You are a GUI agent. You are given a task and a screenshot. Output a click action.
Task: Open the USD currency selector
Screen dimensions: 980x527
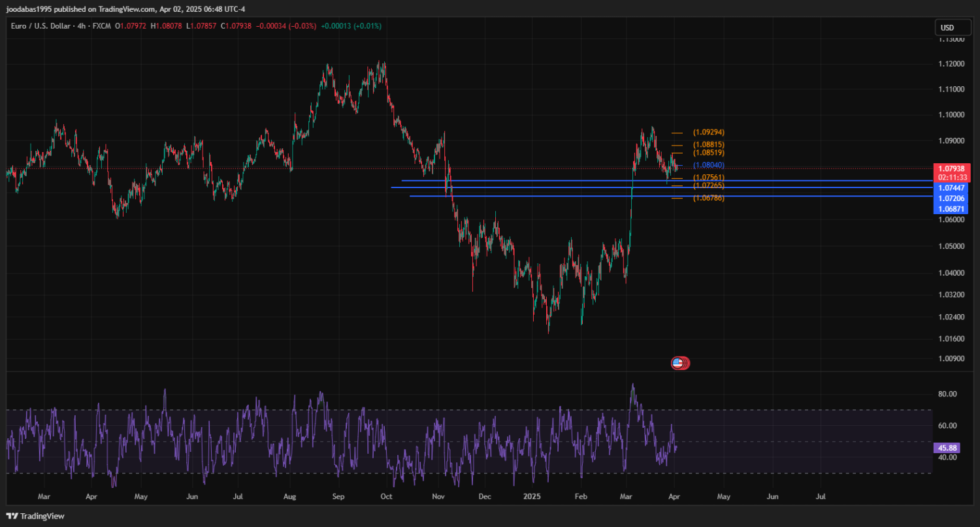pyautogui.click(x=946, y=27)
